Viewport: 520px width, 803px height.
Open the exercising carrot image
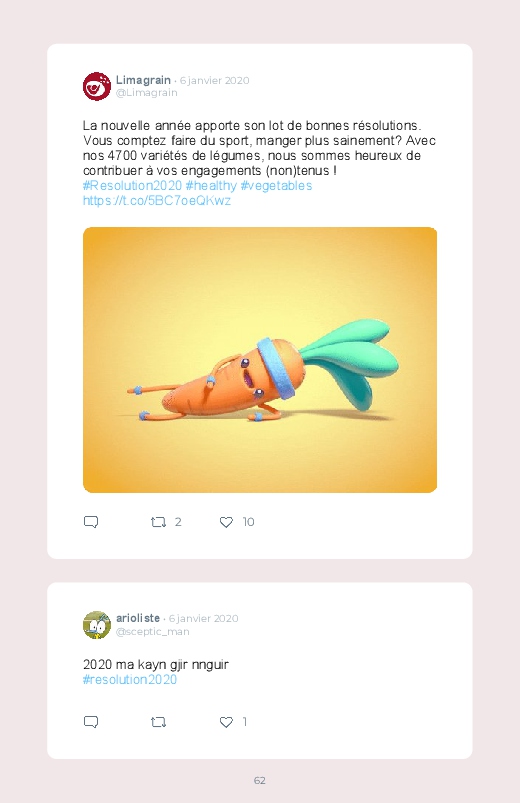(260, 360)
